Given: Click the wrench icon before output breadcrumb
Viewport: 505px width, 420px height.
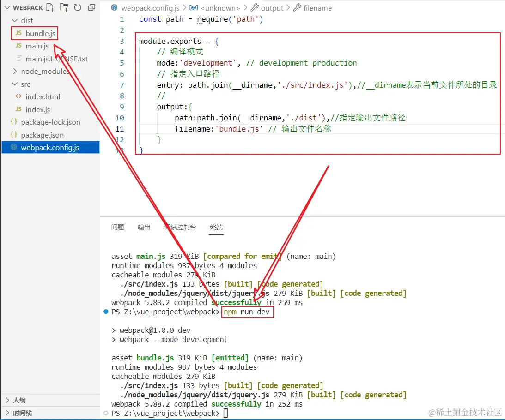Looking at the screenshot, I should [255, 7].
